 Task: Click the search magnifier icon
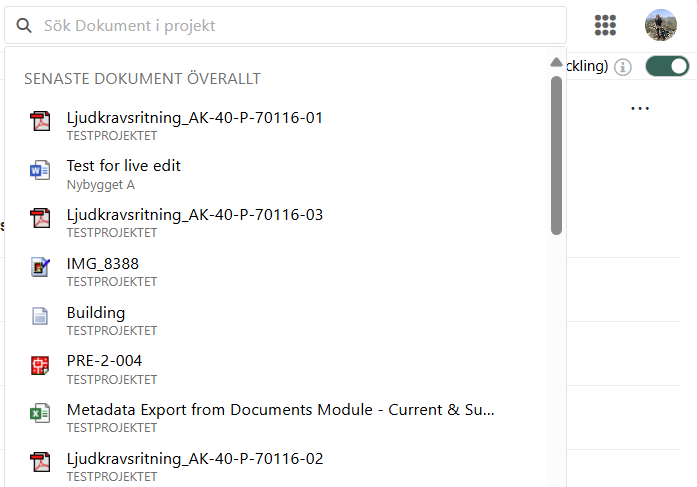pos(24,25)
